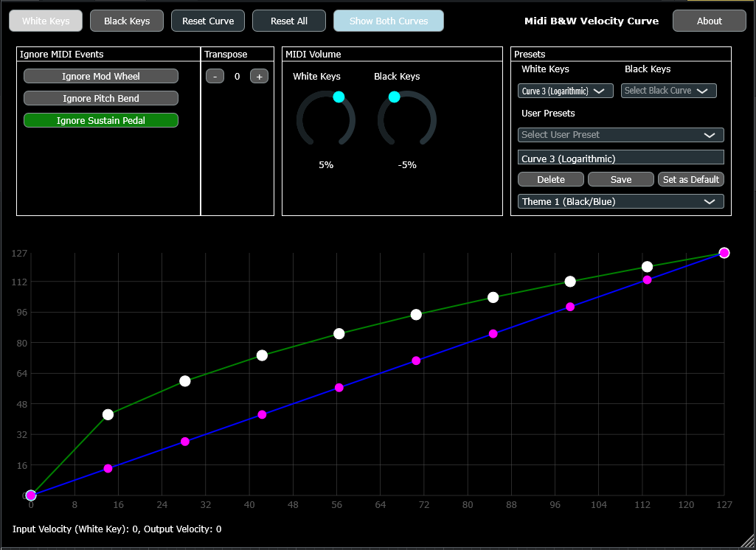Click the transpose value '0'
The image size is (756, 550).
[237, 76]
